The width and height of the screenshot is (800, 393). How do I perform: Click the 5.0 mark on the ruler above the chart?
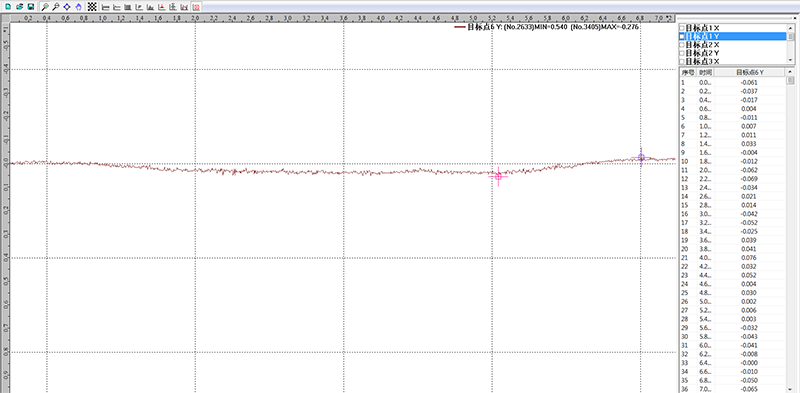(473, 18)
